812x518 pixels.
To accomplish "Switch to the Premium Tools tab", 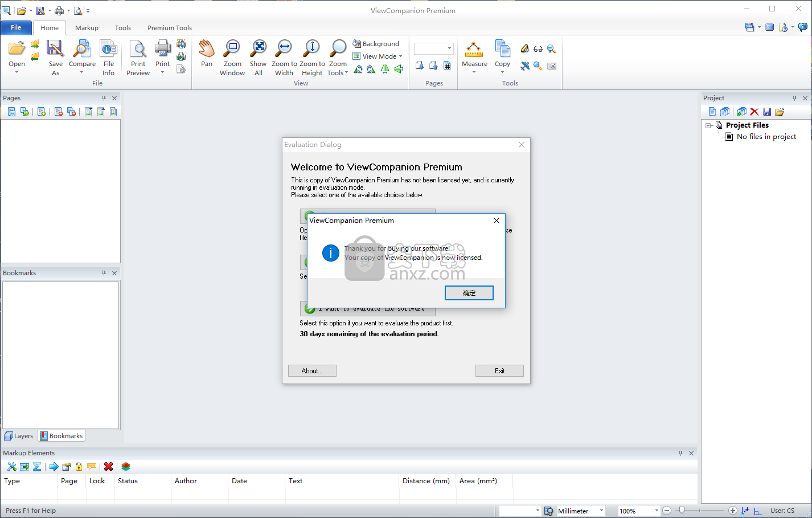I will 170,28.
